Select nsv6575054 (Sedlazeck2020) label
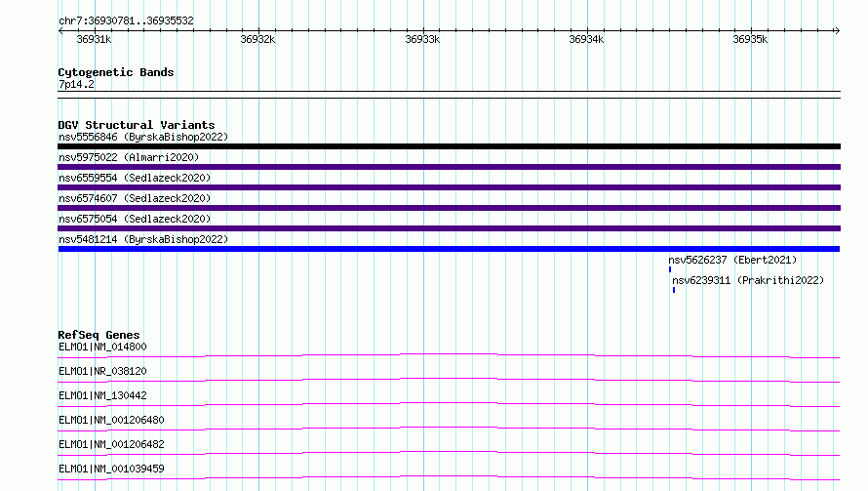 (x=135, y=219)
